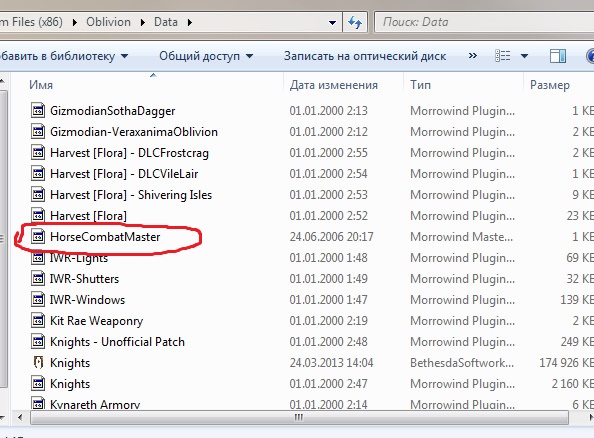Viewport: 594px width, 438px height.
Task: Open the view options dropdown arrow
Action: coord(524,56)
